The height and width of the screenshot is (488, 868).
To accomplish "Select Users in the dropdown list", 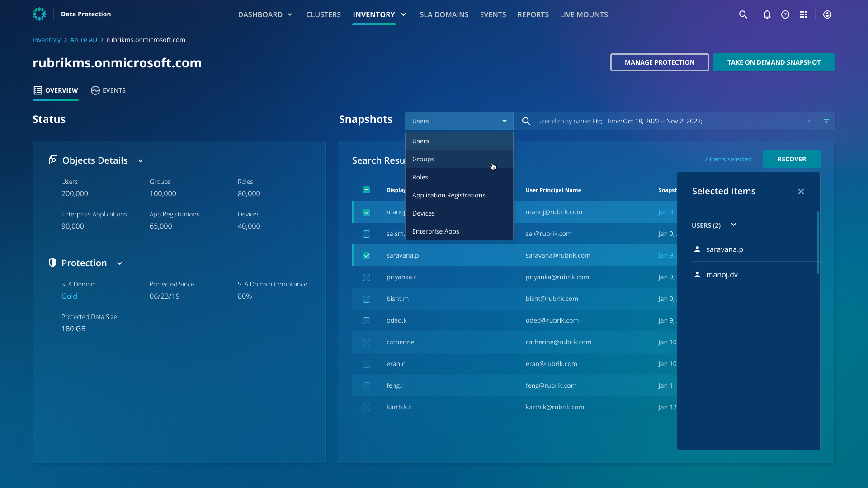I will coord(459,141).
